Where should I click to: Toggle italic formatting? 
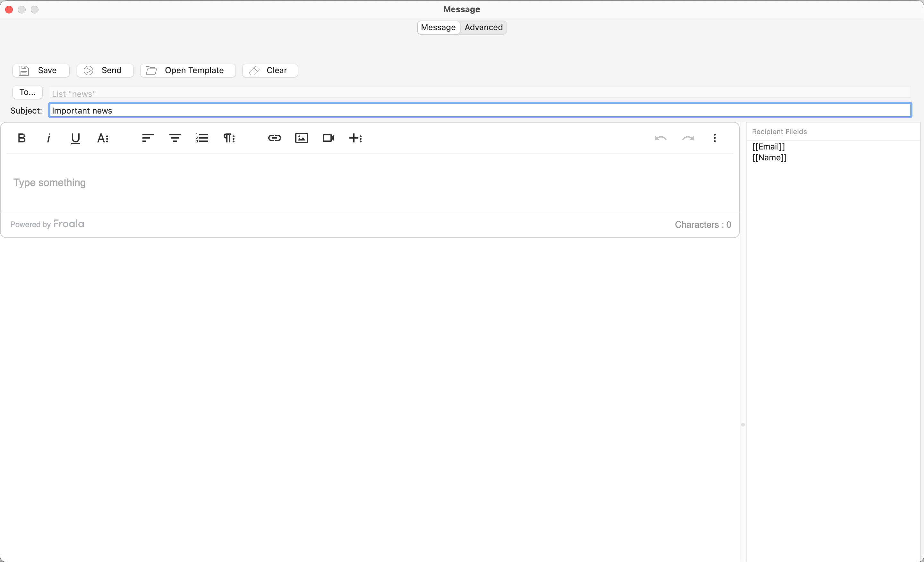point(48,138)
